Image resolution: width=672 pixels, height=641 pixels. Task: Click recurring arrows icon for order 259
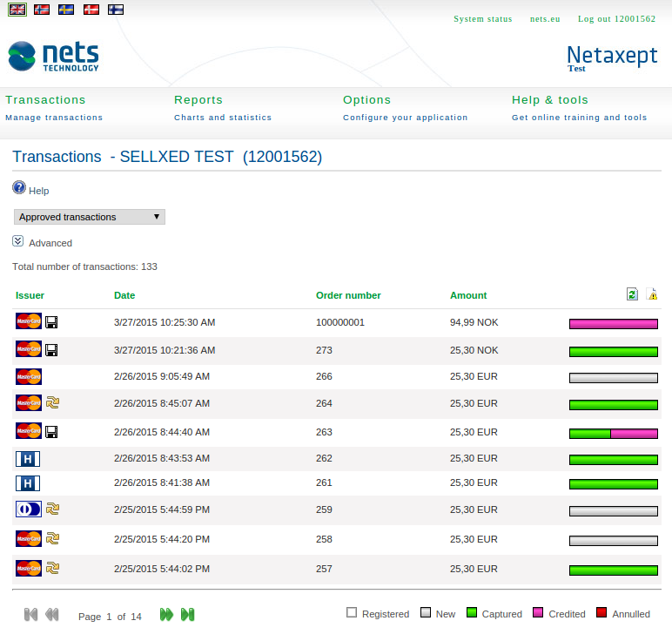tap(52, 509)
